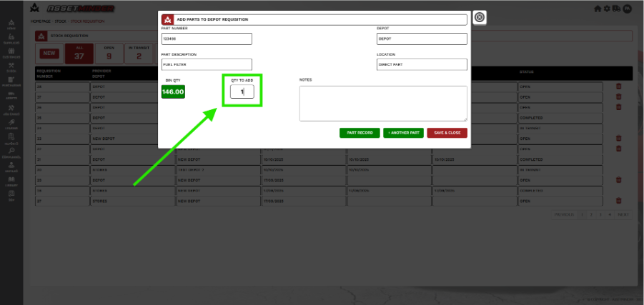Go to Previous page in pagination

click(x=564, y=215)
